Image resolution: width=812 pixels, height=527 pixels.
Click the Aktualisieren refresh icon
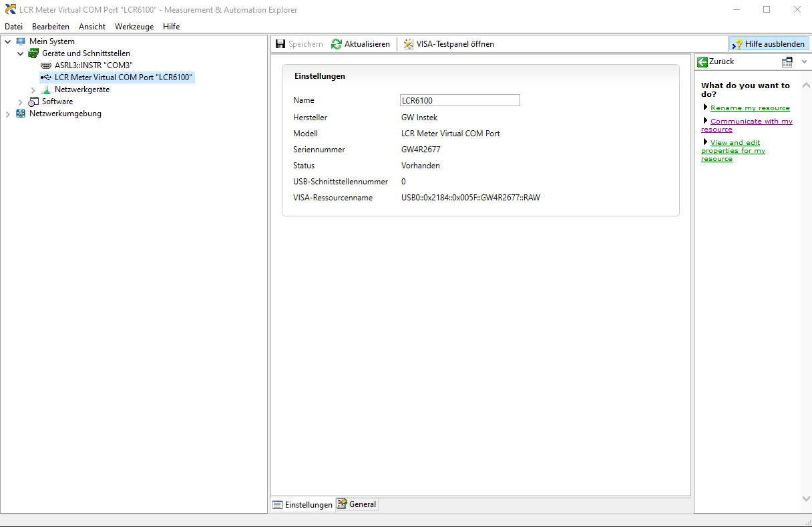pyautogui.click(x=337, y=44)
